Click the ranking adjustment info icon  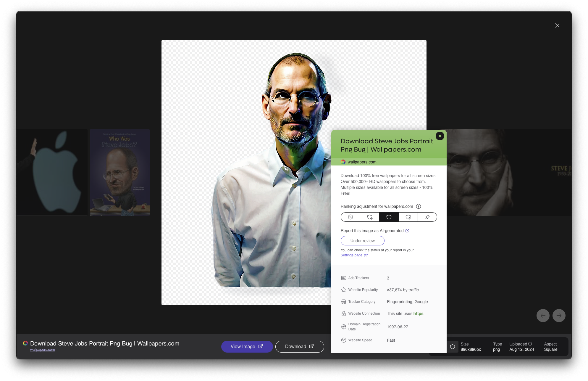419,206
